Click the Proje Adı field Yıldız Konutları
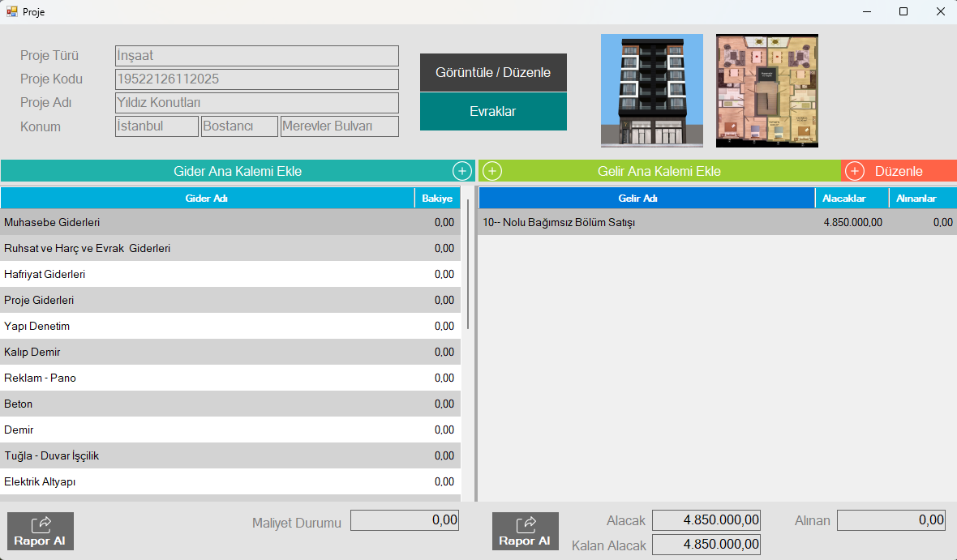 [x=256, y=103]
